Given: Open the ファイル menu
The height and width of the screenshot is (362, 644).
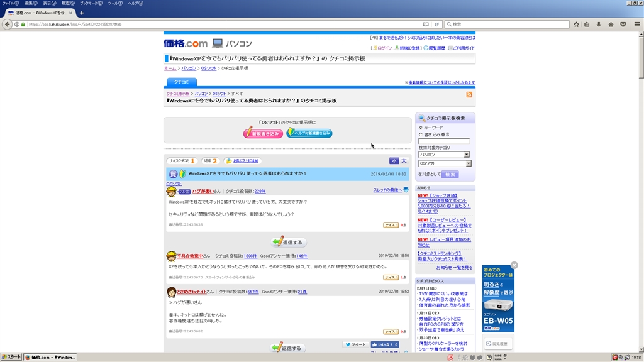Looking at the screenshot, I should [x=10, y=3].
